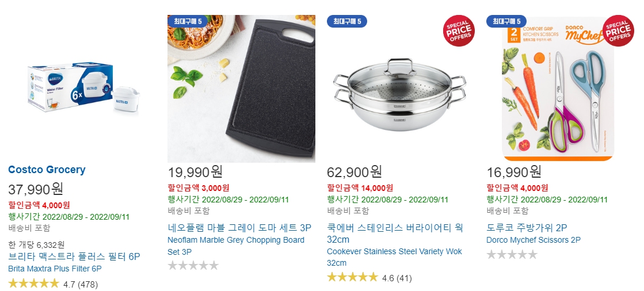Click the Cookever wok 4.6 star rating
This screenshot has height=291, width=644.
[x=369, y=278]
